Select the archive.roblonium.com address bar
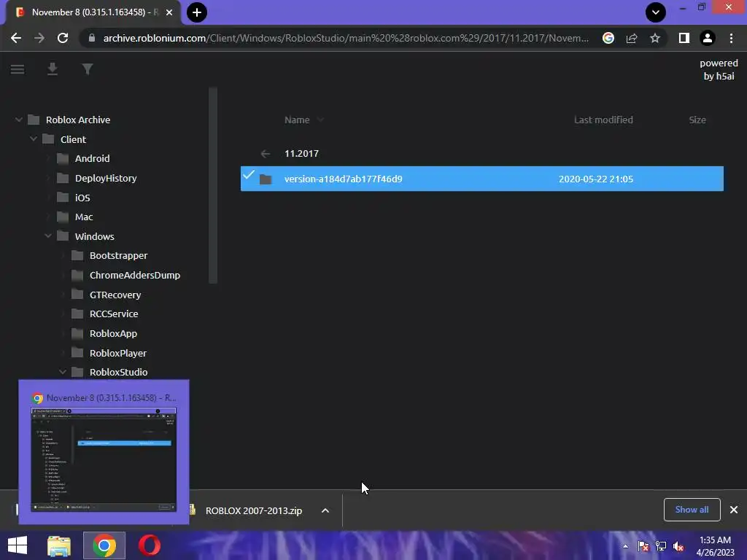Image resolution: width=747 pixels, height=560 pixels. click(346, 38)
